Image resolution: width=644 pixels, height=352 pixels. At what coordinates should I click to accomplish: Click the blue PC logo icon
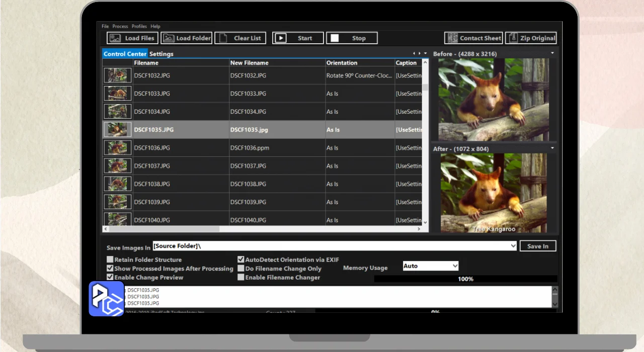coord(106,299)
